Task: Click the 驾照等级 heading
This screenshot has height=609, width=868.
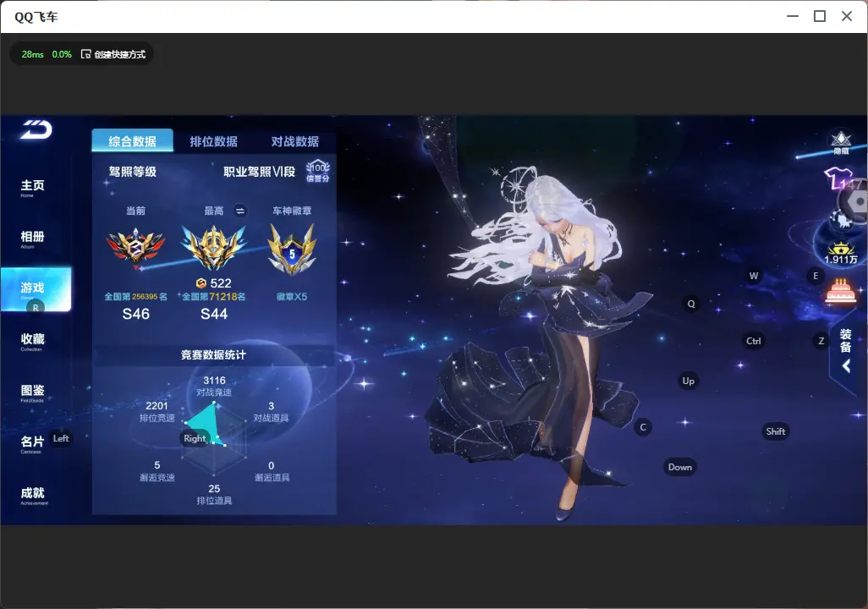Action: [133, 172]
